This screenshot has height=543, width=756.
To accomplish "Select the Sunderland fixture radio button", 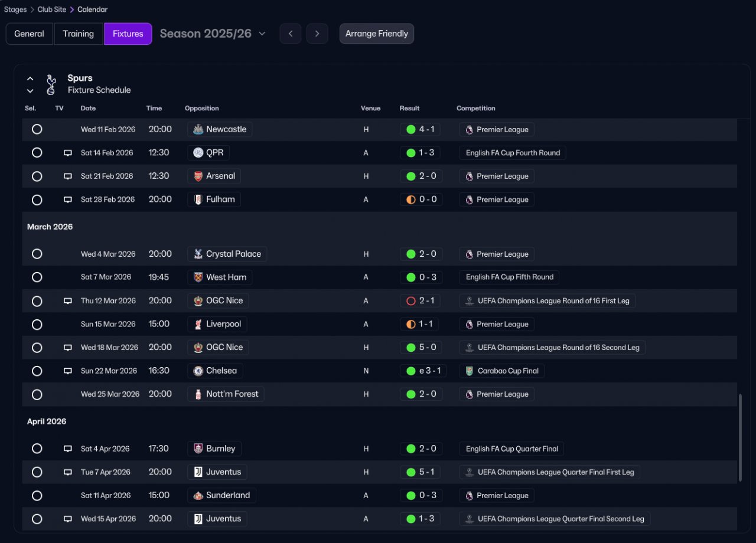I will tap(37, 495).
